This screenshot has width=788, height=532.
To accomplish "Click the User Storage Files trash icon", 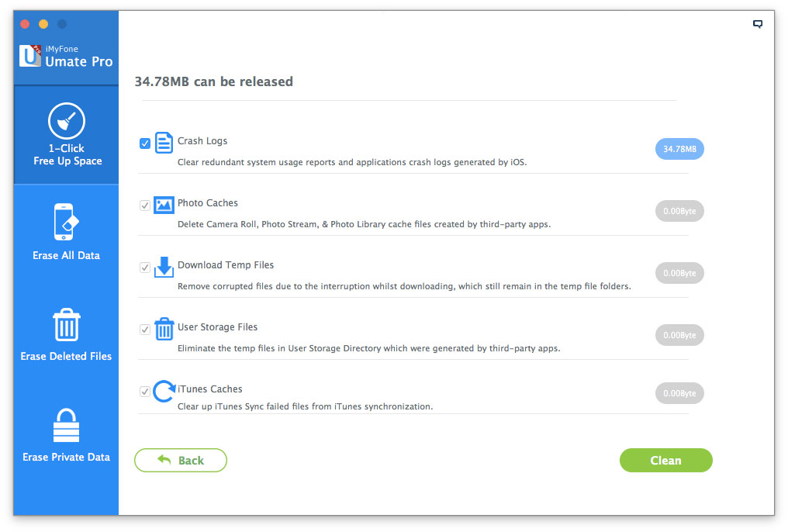I will click(164, 329).
